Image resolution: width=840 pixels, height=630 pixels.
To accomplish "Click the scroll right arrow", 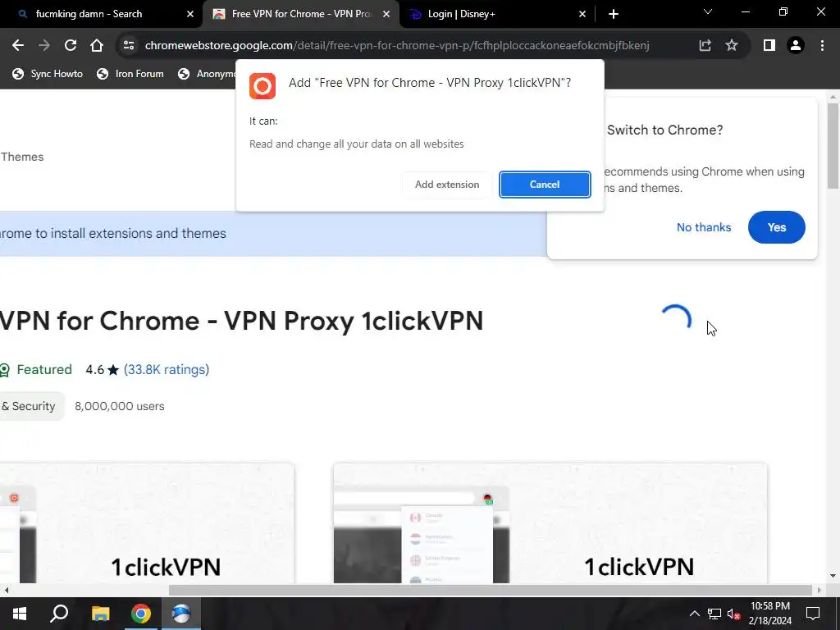I will tap(819, 591).
